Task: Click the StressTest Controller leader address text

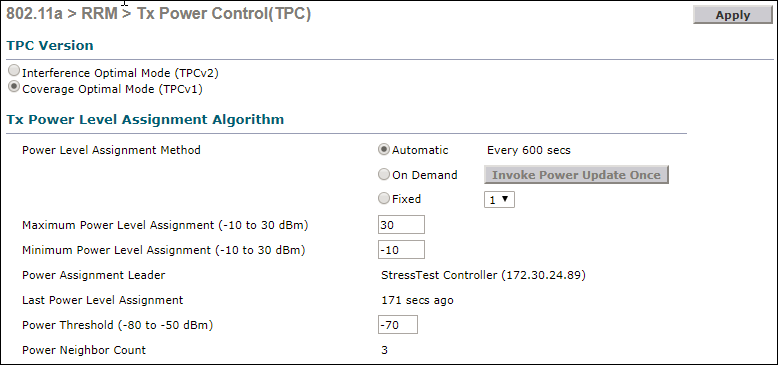Action: click(x=483, y=275)
